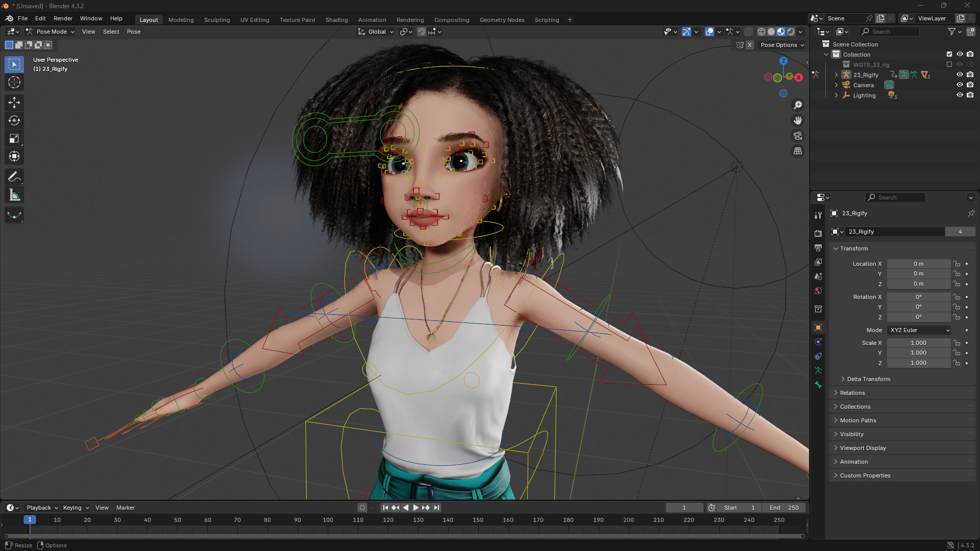The image size is (980, 551).
Task: Switch to the Sculpting workspace tab
Action: point(216,20)
